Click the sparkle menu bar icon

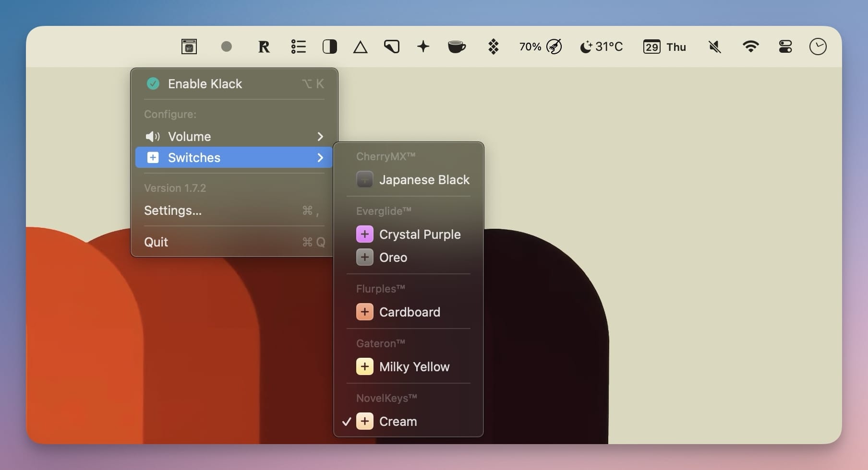point(423,47)
